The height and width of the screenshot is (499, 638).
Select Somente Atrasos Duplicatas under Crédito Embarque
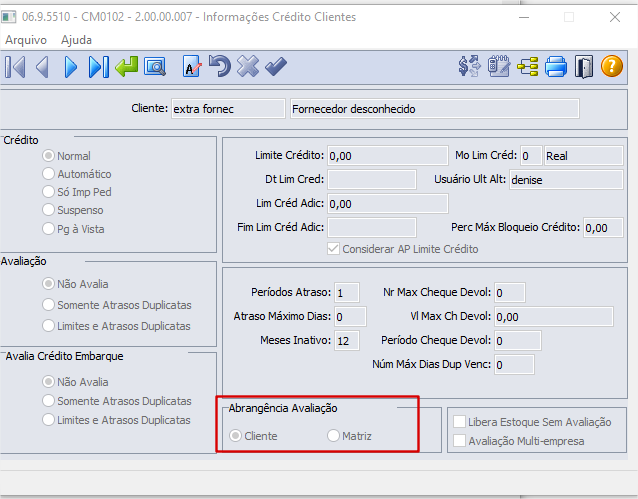tap(117, 401)
